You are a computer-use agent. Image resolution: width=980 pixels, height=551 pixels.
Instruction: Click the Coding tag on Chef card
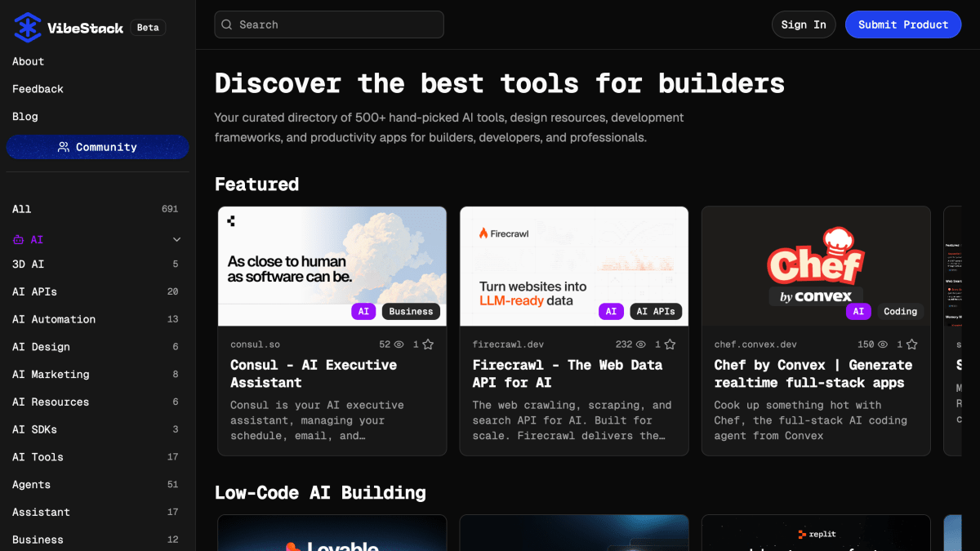(900, 311)
